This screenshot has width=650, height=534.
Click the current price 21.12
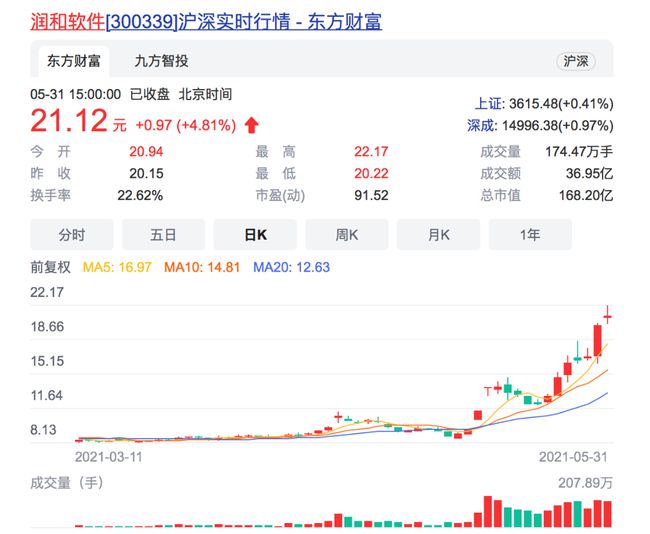69,121
